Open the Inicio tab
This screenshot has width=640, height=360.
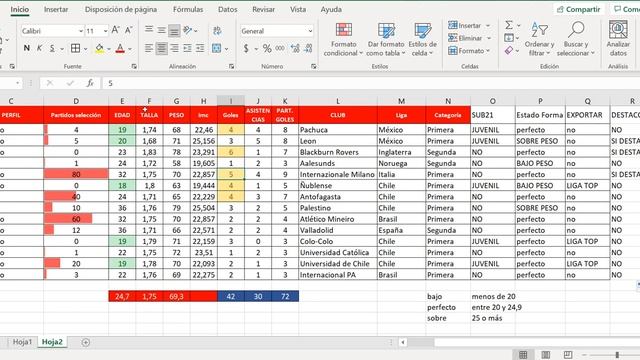coord(20,9)
